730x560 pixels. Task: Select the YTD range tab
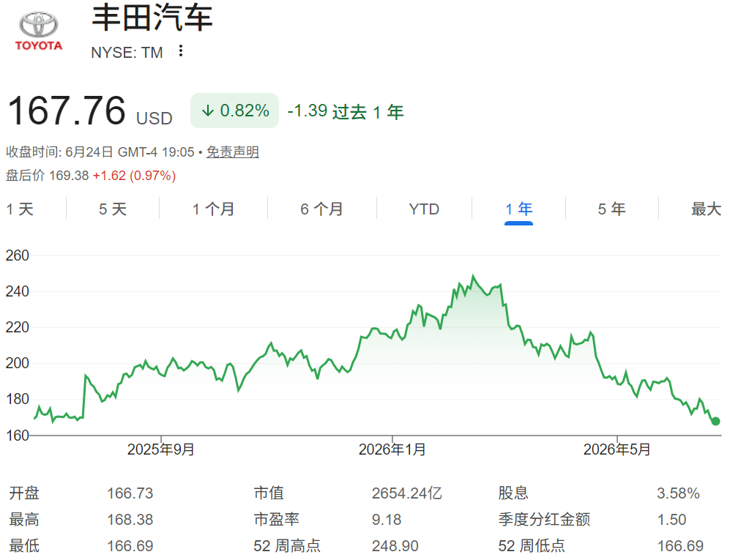click(x=424, y=209)
